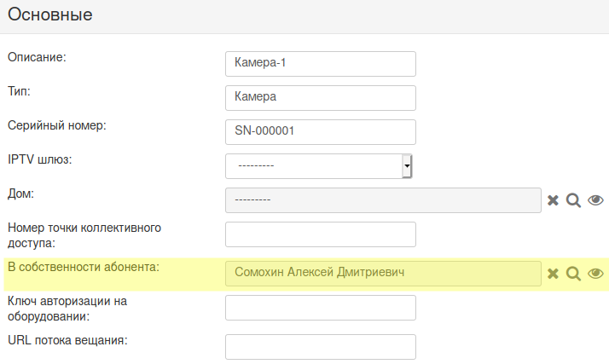
Task: Clear the subscriber owner with X icon
Action: tap(553, 274)
